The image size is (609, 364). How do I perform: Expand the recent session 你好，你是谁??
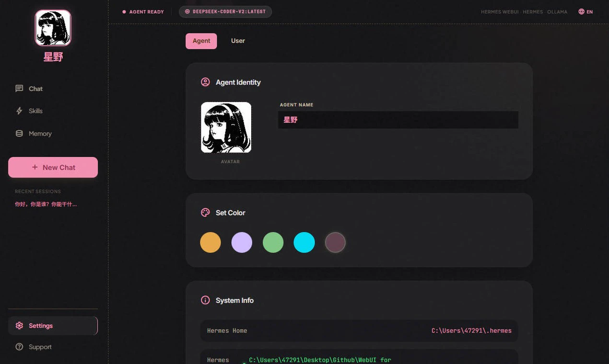(46, 204)
